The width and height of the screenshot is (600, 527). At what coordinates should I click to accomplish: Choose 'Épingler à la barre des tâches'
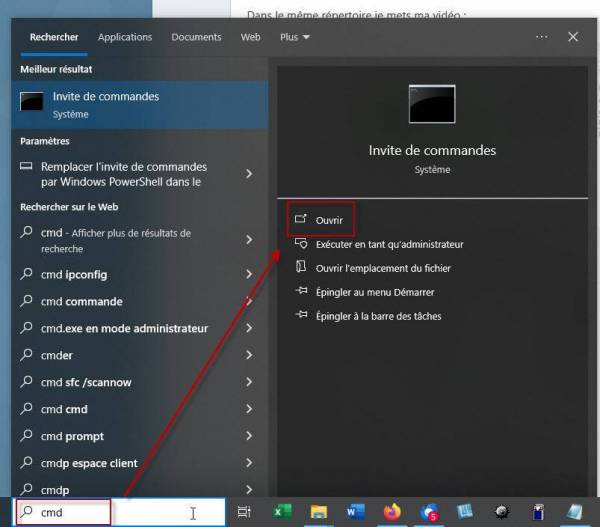[378, 316]
